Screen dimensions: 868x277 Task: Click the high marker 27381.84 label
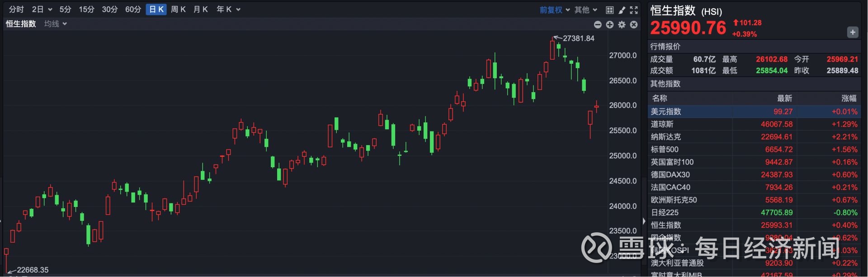tap(578, 38)
